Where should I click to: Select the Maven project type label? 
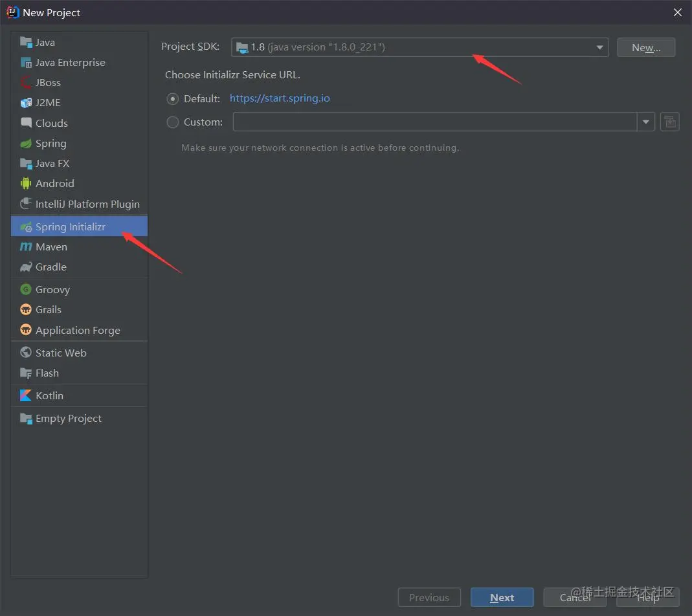tap(51, 247)
